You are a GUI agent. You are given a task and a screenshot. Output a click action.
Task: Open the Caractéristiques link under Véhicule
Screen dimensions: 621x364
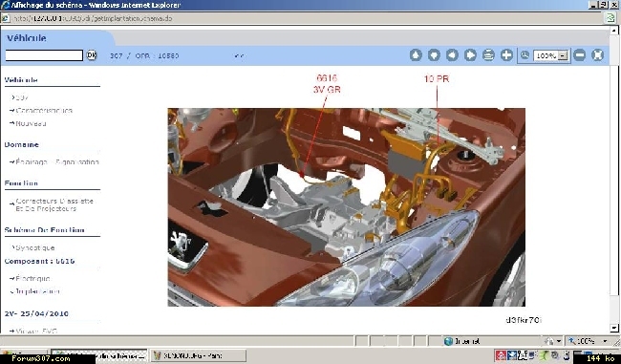[44, 111]
